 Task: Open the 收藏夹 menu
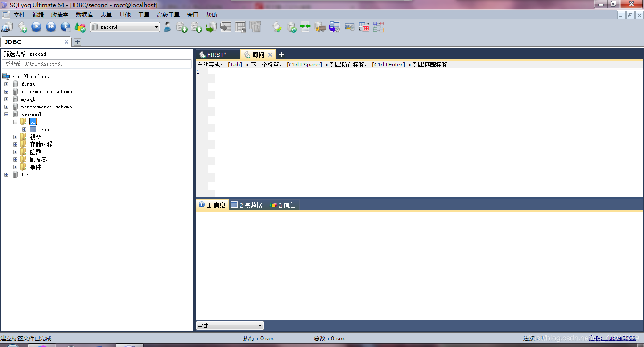tap(60, 15)
